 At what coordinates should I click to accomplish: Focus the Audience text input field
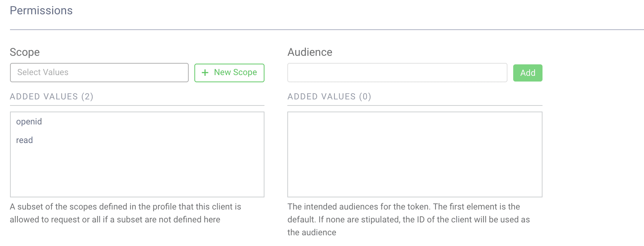(x=397, y=73)
